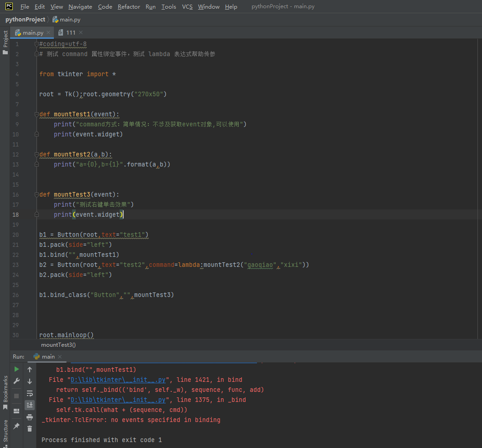Click the b1.bind_class line of code
482x448 pixels.
click(106, 295)
